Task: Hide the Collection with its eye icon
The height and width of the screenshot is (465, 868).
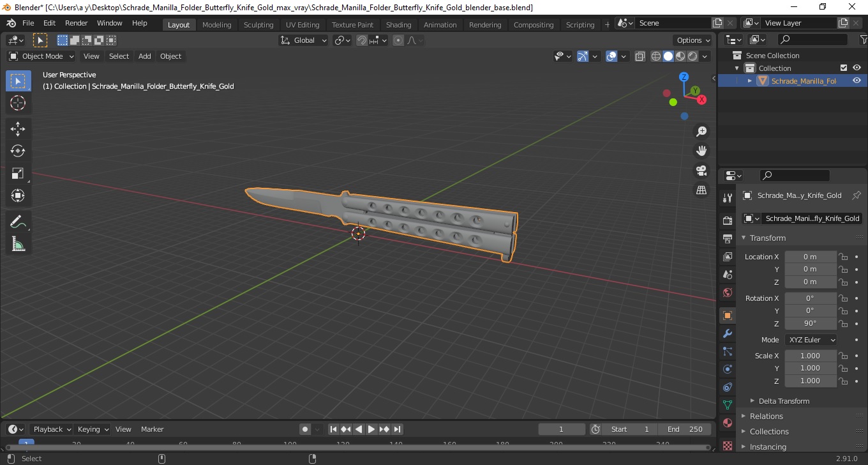Action: (857, 68)
